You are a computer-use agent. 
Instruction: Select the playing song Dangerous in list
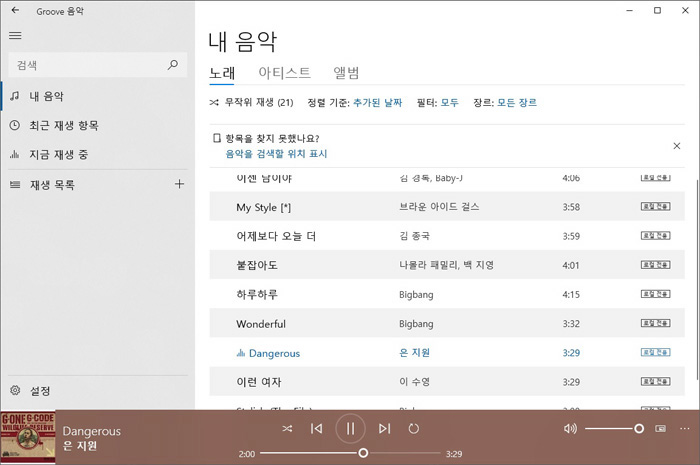(447, 353)
